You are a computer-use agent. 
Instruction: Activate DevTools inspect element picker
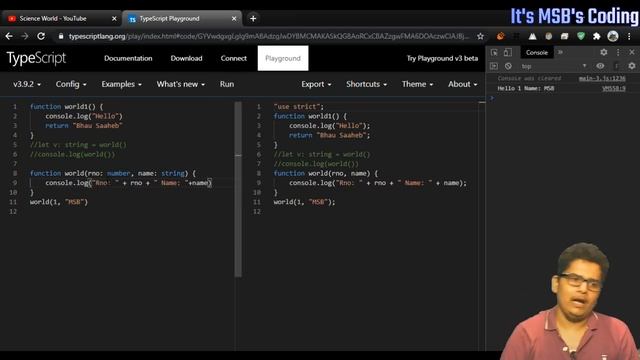pyautogui.click(x=494, y=52)
